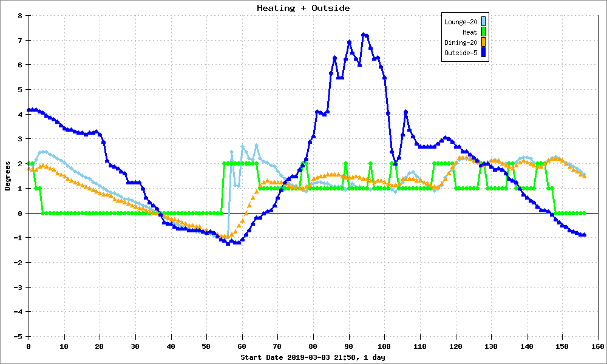Image resolution: width=607 pixels, height=364 pixels.
Task: Click the x-axis tick label 40
Action: 171,346
